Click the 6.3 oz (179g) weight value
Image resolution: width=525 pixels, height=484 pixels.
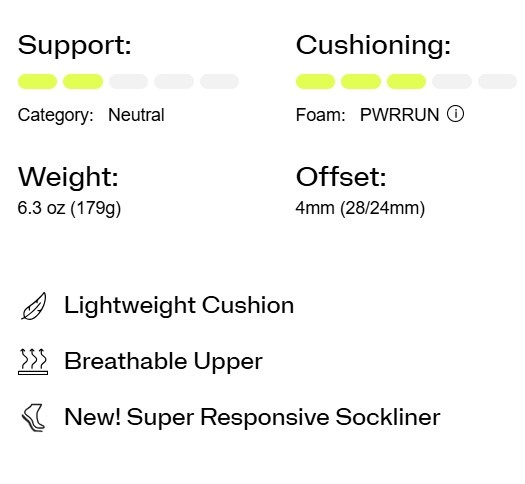(x=69, y=208)
